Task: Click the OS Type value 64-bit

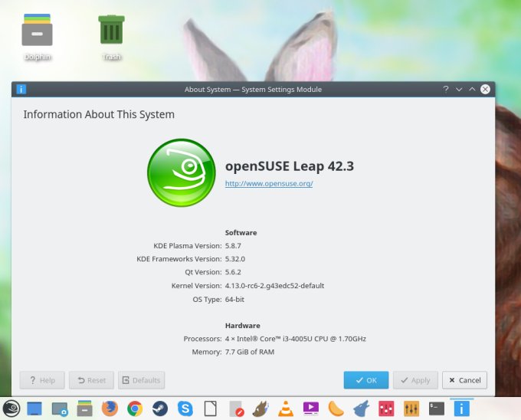Action: tap(234, 300)
